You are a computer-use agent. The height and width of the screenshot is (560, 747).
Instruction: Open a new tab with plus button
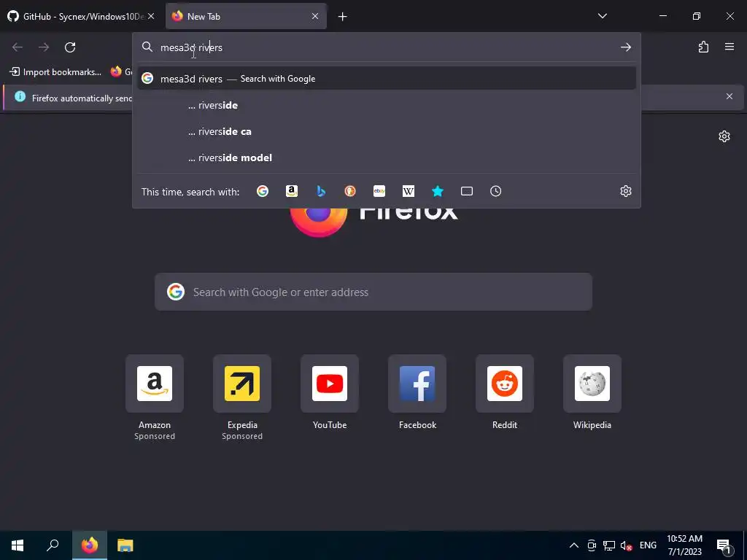click(343, 17)
